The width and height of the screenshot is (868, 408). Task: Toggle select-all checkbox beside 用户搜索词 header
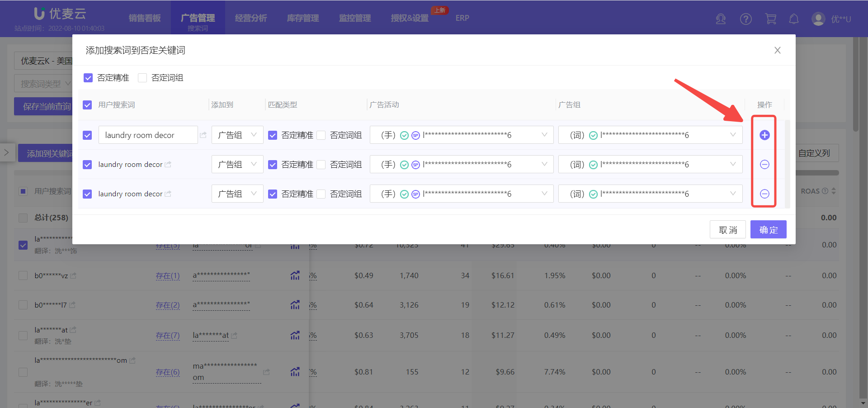[87, 105]
